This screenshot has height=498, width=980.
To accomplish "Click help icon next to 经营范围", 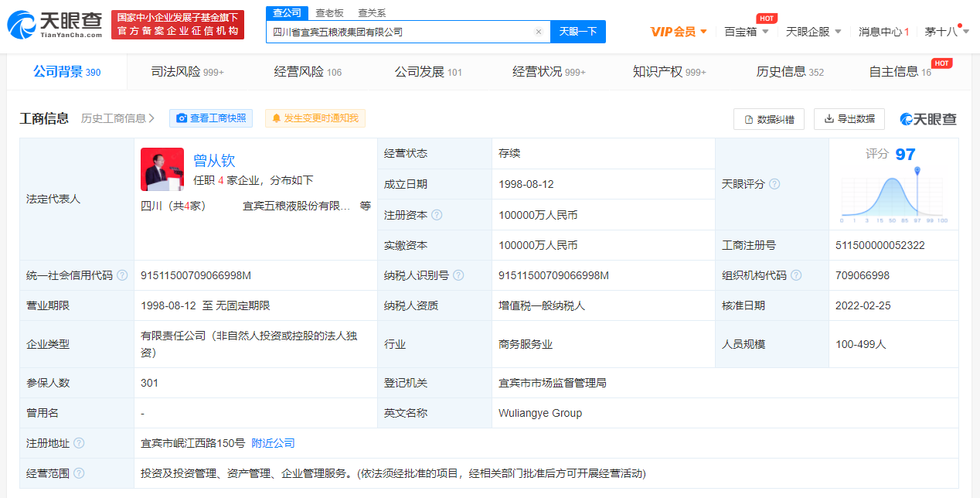I will (79, 473).
